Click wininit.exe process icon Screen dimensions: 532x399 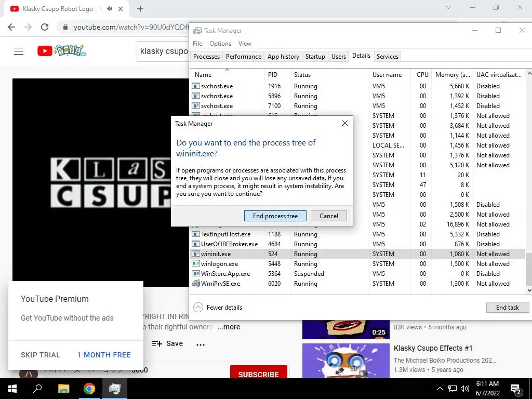(196, 254)
